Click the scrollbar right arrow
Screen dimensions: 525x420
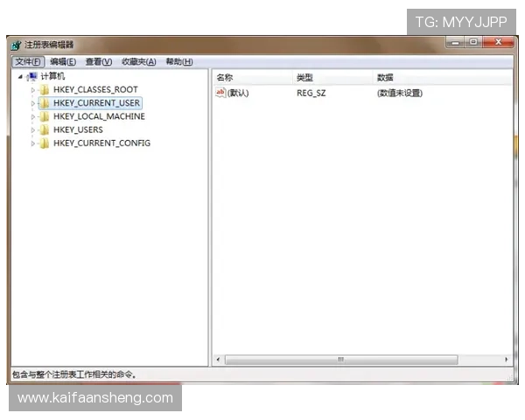[507, 360]
